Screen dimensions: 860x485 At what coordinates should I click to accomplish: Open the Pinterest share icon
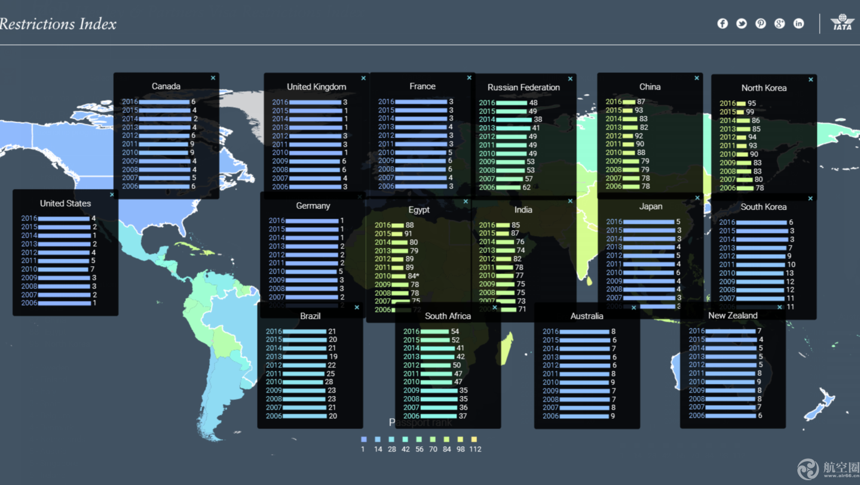point(760,23)
